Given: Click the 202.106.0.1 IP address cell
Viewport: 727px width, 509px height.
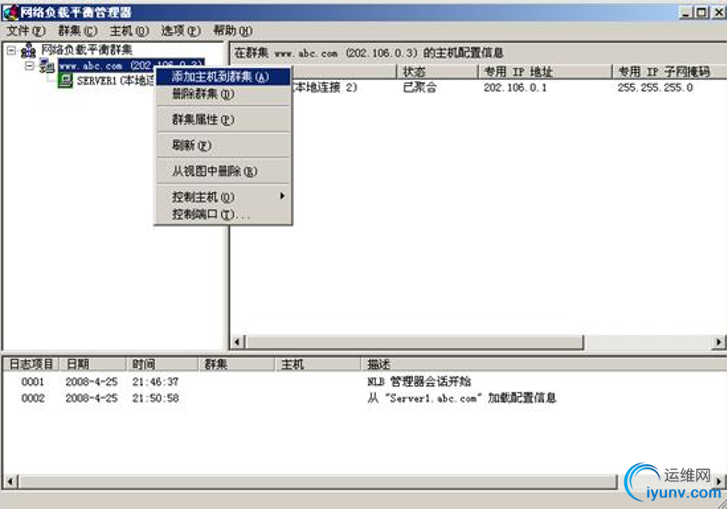Looking at the screenshot, I should [515, 87].
